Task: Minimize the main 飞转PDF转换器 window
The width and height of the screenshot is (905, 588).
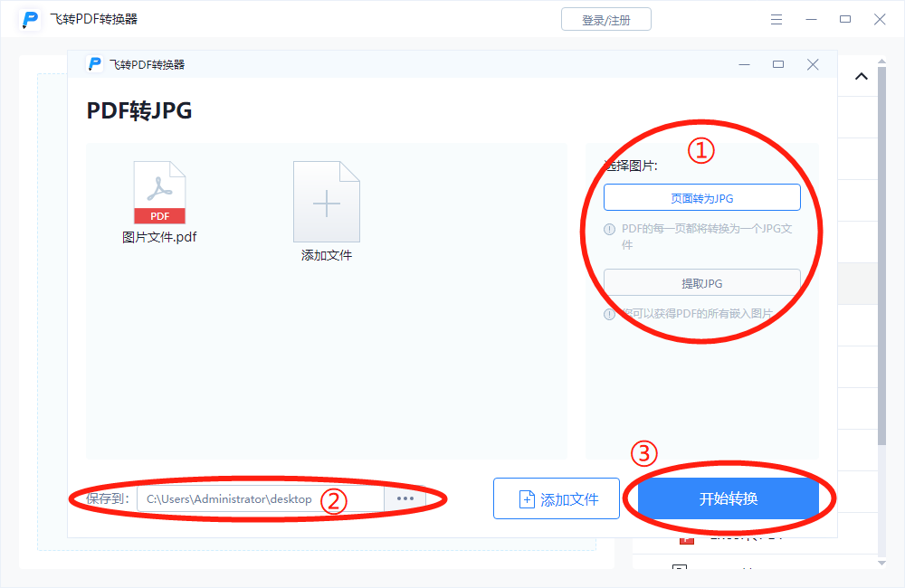Action: 811,20
